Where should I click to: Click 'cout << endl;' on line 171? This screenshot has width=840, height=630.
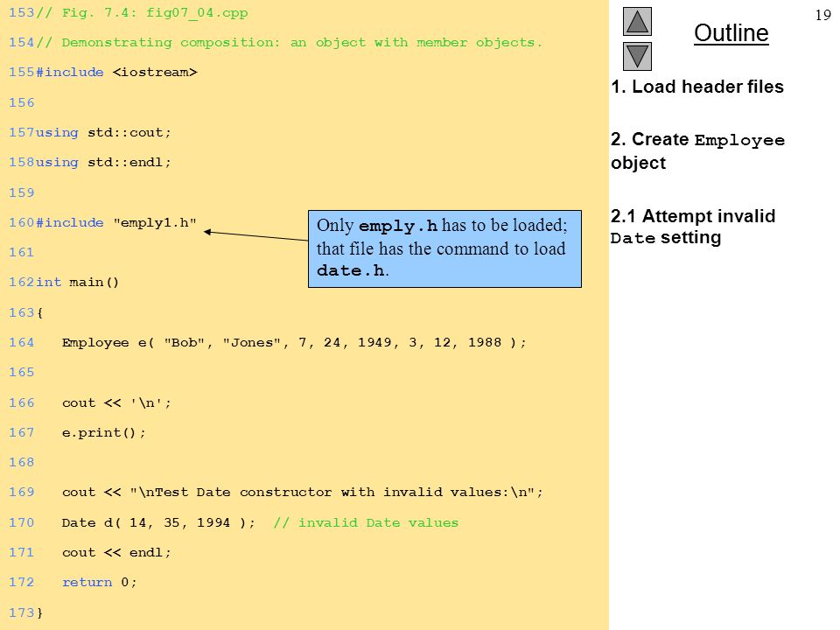116,553
